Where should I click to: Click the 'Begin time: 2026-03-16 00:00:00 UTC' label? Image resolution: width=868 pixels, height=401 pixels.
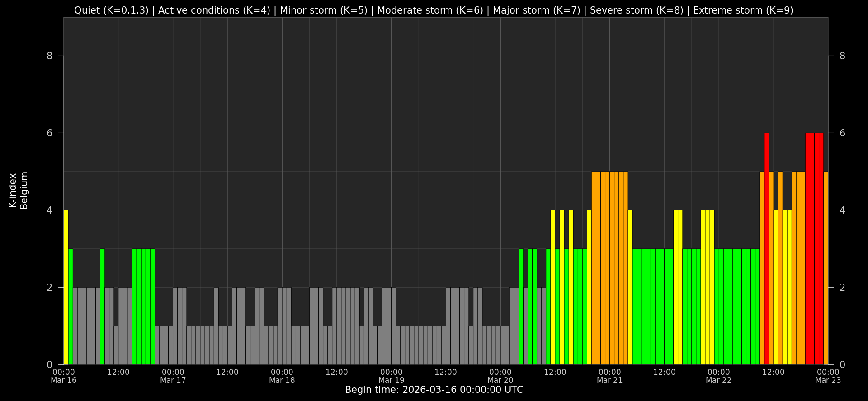(x=434, y=390)
